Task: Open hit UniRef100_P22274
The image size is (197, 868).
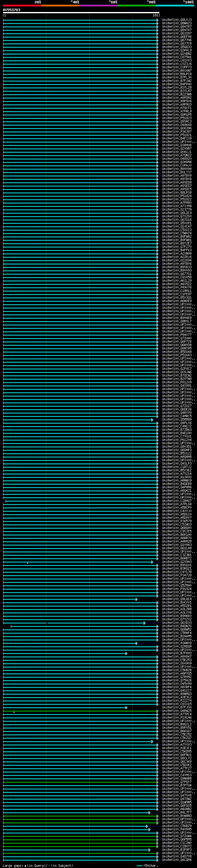Action: 177,701
